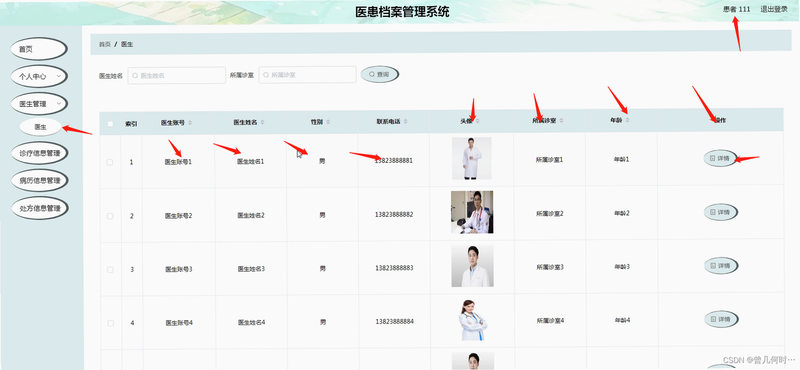Screen dimensions: 800x370
Task: Check the row 2 checkbox for 医生账号2
Action: coord(110,216)
